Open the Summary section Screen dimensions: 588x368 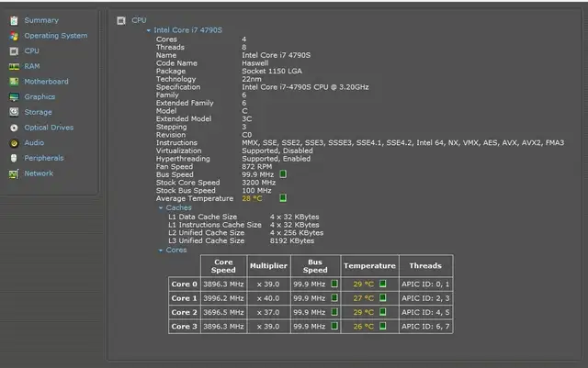click(41, 20)
